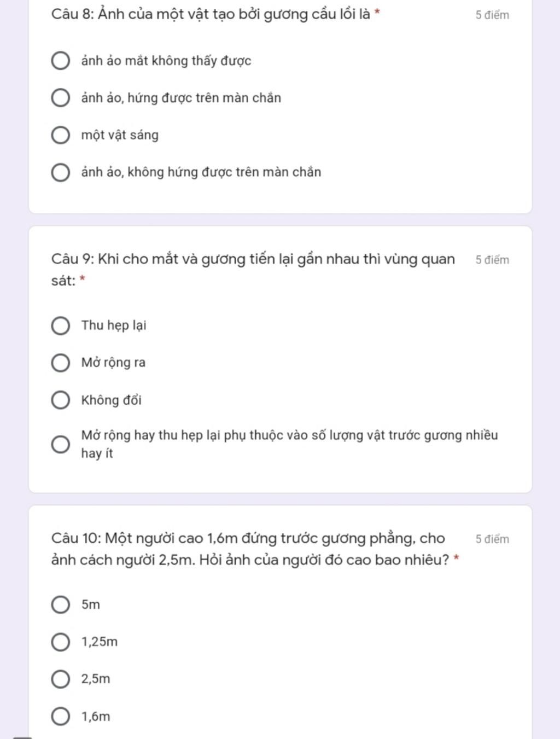Click the "5 điểm" label of Câu 10
The image size is (560, 739).
pos(492,539)
